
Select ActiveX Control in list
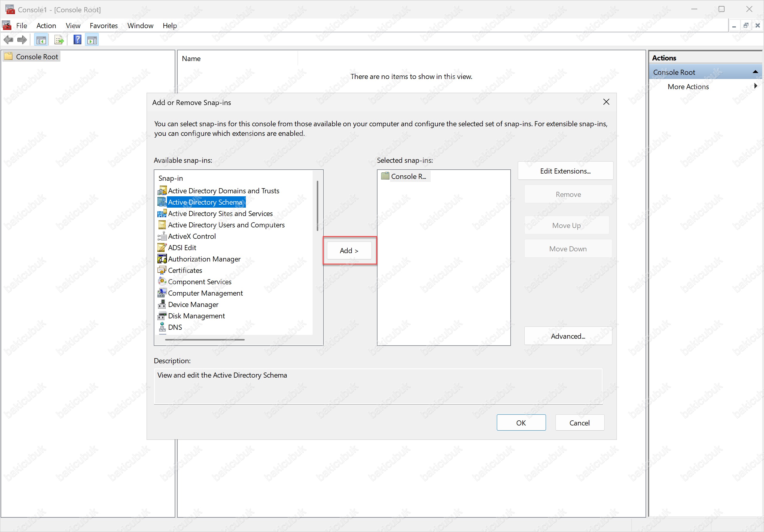(x=192, y=236)
